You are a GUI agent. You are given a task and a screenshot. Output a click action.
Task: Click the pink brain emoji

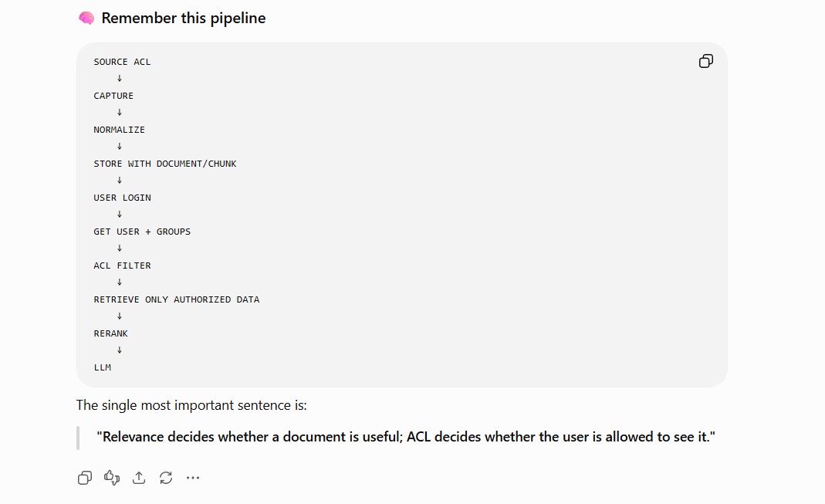86,19
